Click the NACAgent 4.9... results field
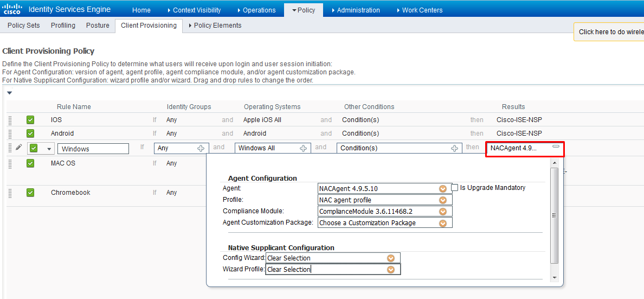Screen dimensions: 644x299 [x=525, y=149]
